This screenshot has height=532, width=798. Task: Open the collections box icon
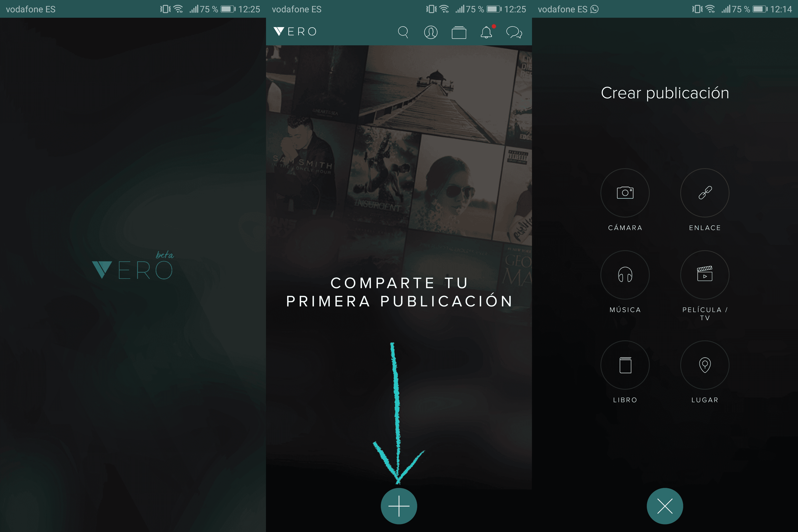click(459, 33)
